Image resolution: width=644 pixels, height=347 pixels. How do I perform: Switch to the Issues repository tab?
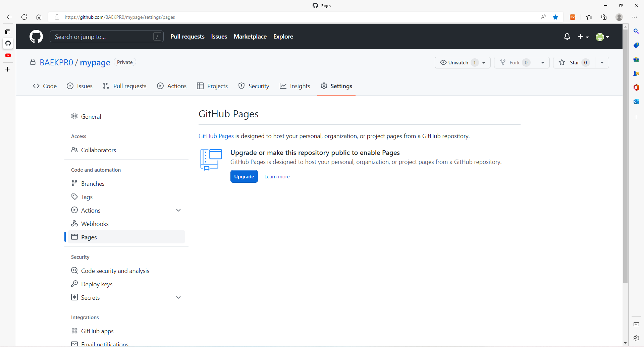pyautogui.click(x=80, y=86)
